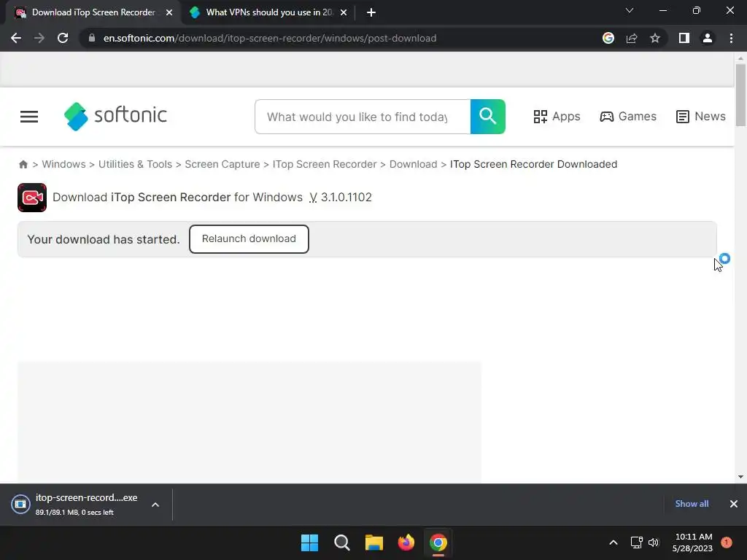Open taskbar Search
This screenshot has width=747, height=560.
pyautogui.click(x=341, y=542)
